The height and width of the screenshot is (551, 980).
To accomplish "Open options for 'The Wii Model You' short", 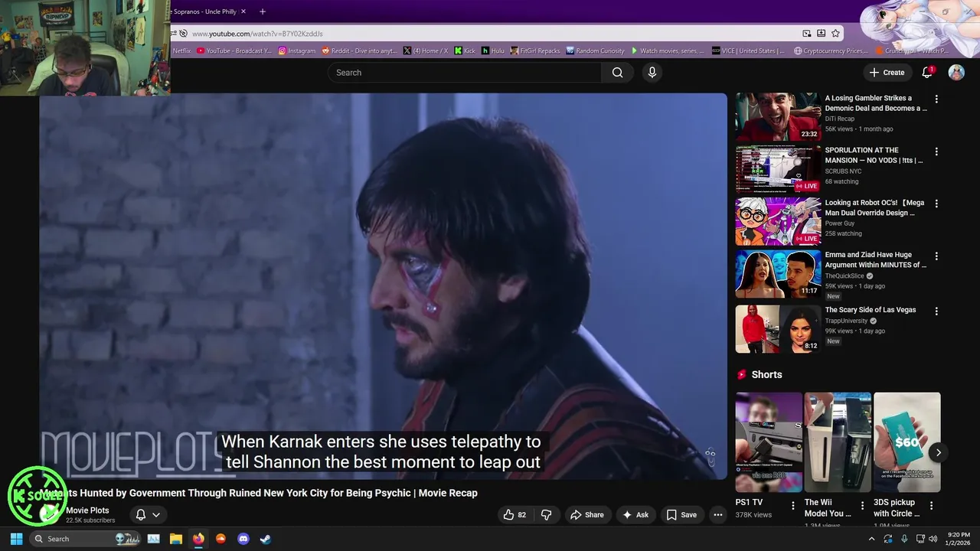I will point(862,506).
